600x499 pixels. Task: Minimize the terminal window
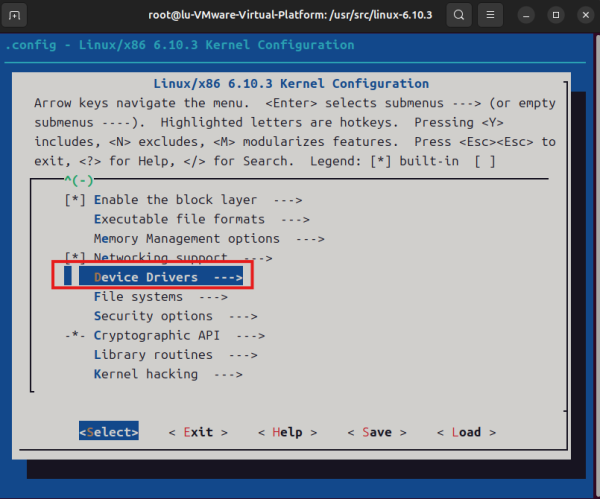point(526,15)
